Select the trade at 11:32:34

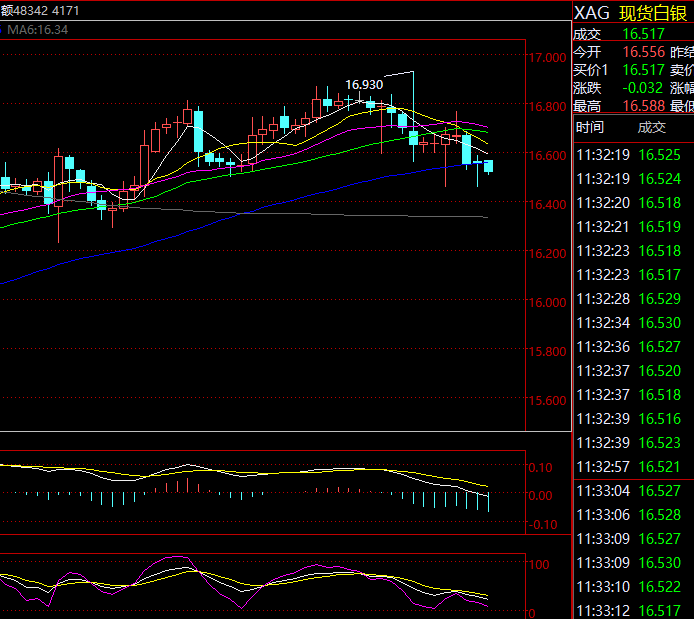click(x=634, y=323)
